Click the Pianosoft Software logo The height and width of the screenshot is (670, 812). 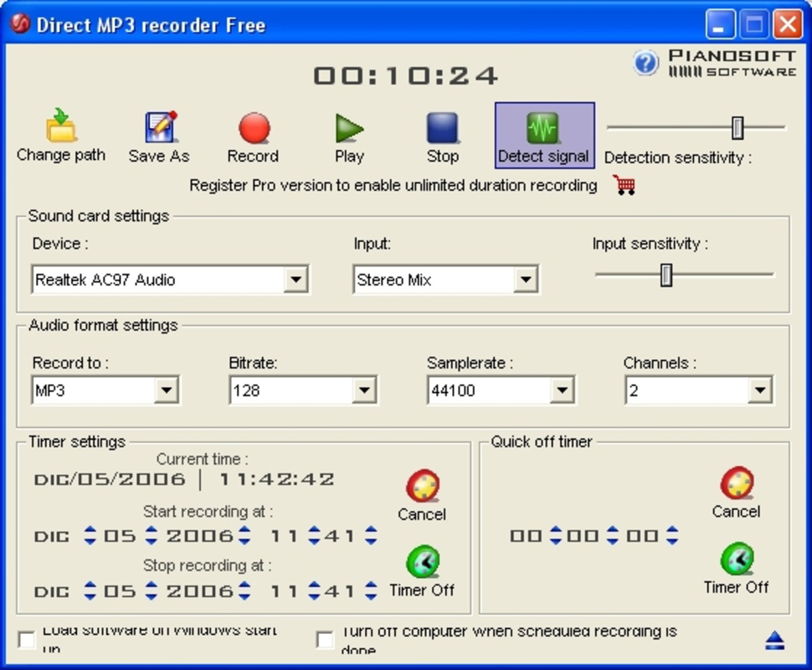click(x=731, y=63)
